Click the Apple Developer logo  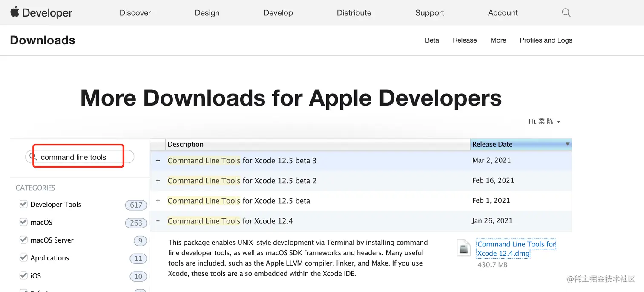(x=41, y=13)
